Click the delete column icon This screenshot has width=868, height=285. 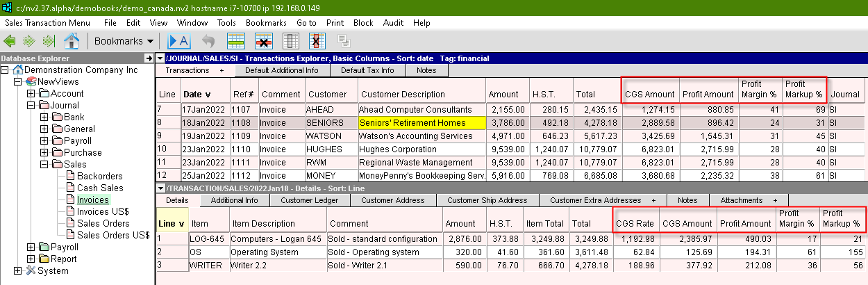tap(318, 41)
